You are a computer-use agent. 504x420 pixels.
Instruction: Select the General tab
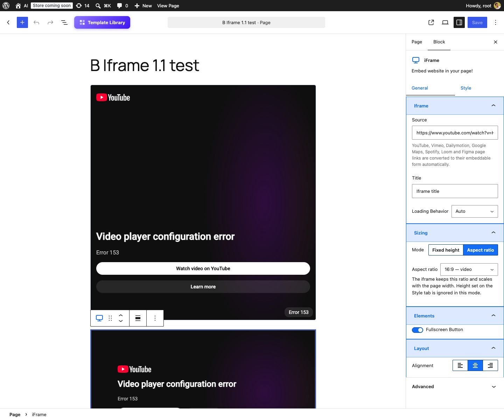pyautogui.click(x=430, y=88)
